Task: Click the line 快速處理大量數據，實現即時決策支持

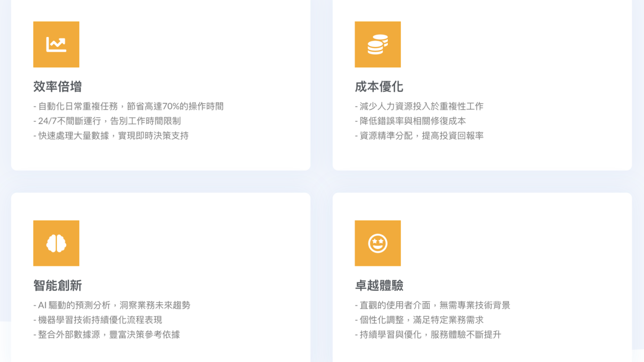Action: coord(111,136)
